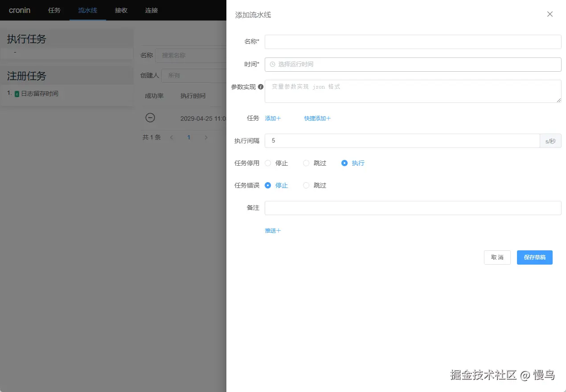The image size is (566, 392).
Task: Open the 创建人 dropdown showing 所有
Action: tap(194, 76)
